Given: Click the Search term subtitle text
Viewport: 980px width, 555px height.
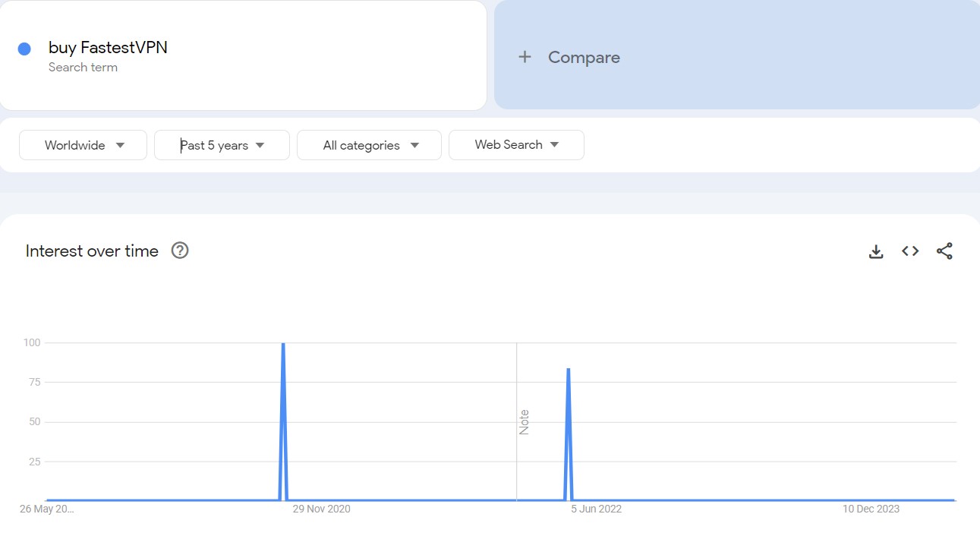Looking at the screenshot, I should point(83,67).
